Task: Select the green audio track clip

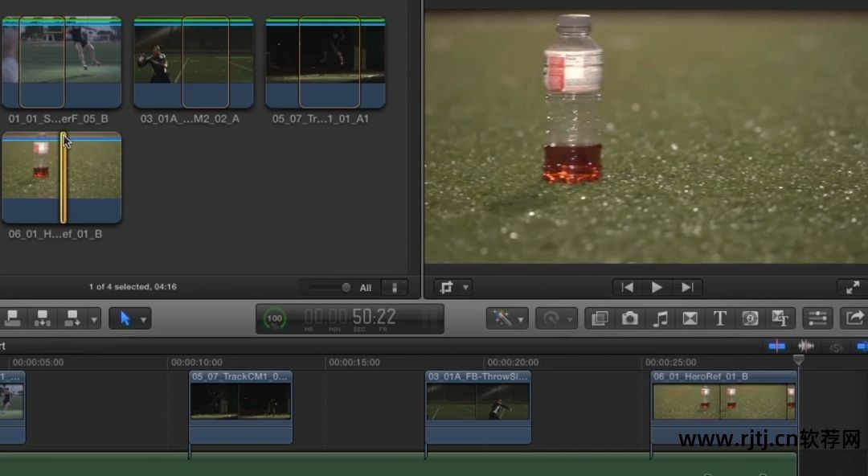Action: [398, 465]
